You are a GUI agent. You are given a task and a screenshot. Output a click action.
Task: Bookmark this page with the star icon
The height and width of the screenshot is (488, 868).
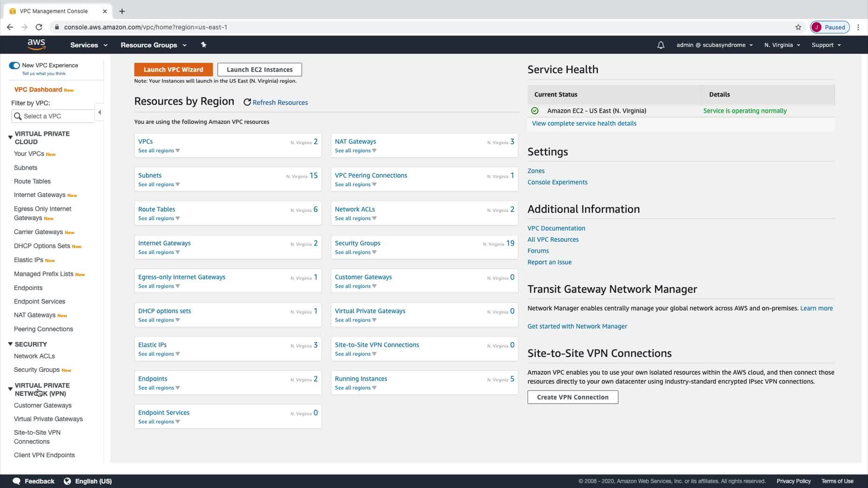pos(798,27)
